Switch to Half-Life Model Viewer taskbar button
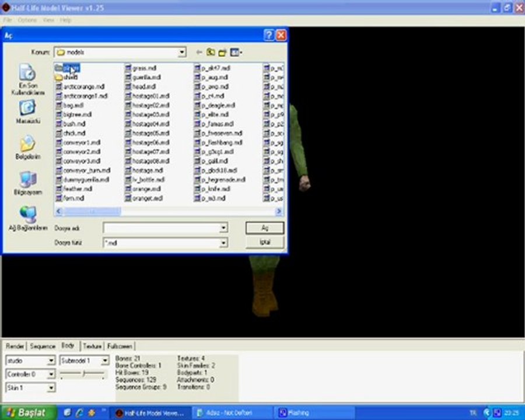The image size is (525, 420). click(150, 414)
